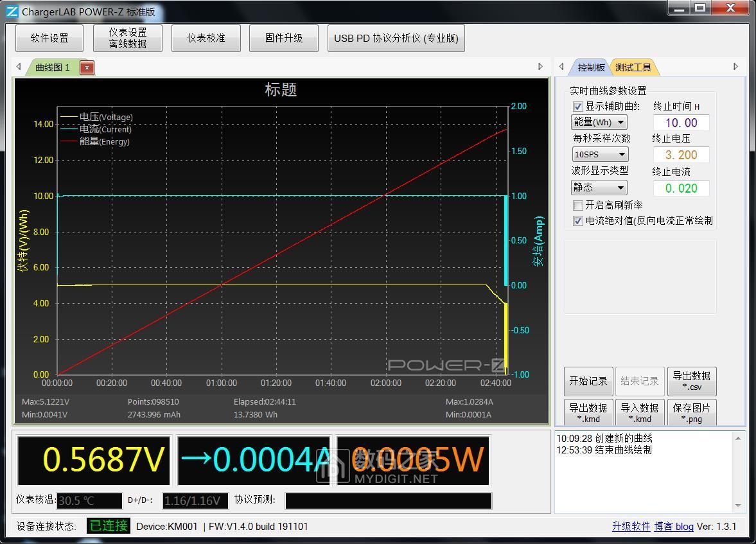Open the 能量(Wh) auxiliary curve dropdown
756x544 pixels.
pyautogui.click(x=598, y=122)
